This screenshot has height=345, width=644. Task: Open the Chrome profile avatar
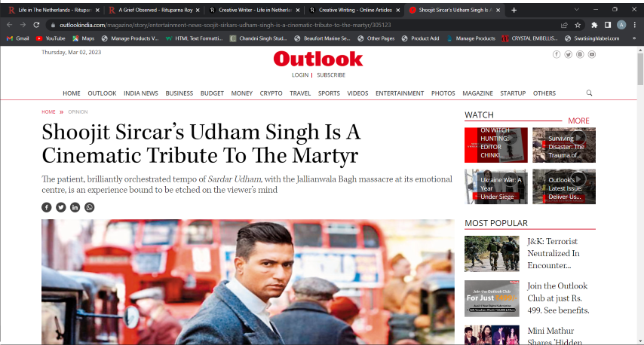tap(621, 25)
